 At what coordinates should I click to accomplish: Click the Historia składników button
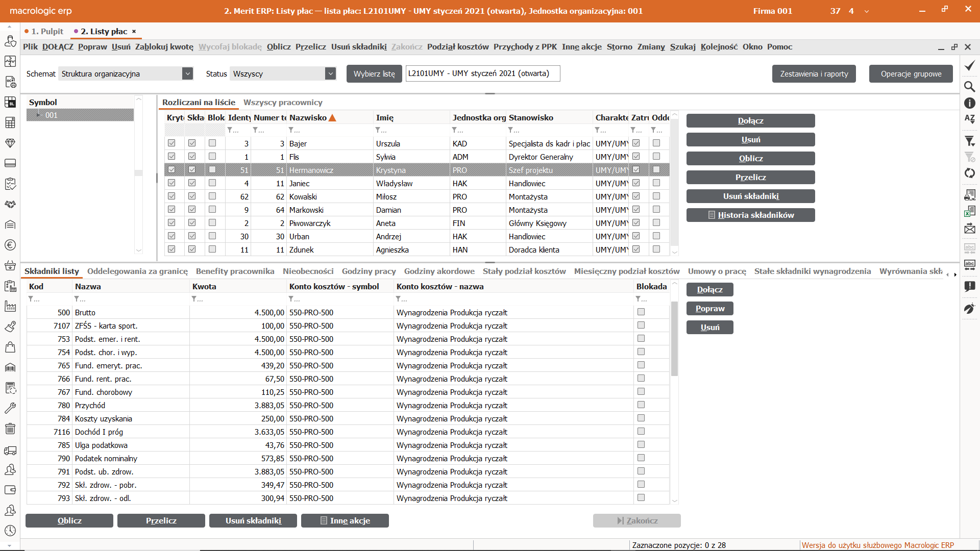click(x=750, y=215)
